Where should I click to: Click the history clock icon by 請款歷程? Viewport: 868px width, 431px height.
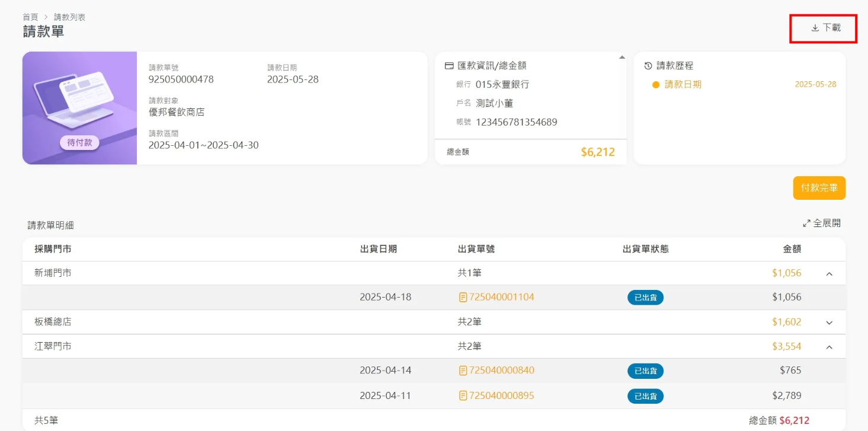648,66
